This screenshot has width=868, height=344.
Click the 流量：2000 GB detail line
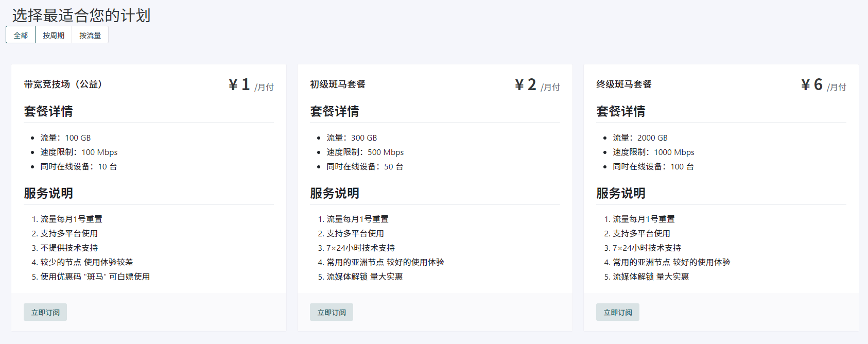tap(640, 137)
